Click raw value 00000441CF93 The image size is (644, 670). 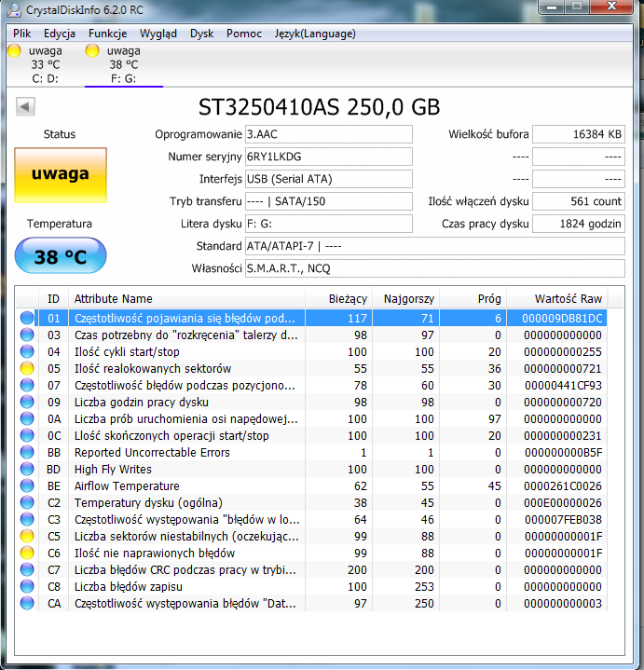click(563, 386)
